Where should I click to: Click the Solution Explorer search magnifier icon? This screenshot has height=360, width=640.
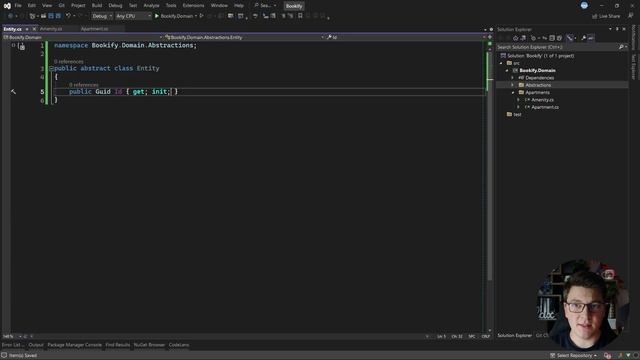[x=621, y=47]
